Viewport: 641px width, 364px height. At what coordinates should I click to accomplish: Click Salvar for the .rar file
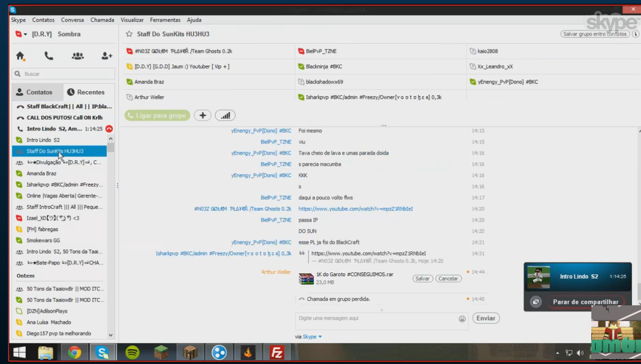[x=423, y=279]
